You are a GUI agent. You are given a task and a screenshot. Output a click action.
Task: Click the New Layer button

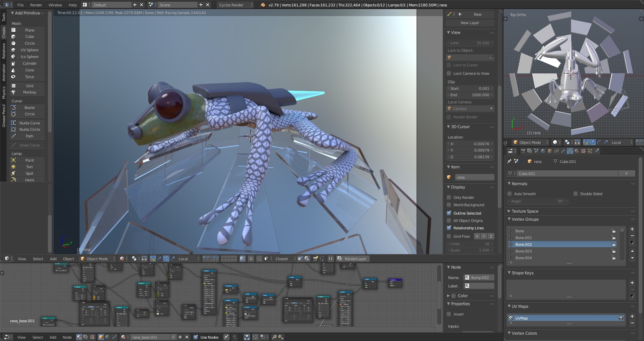[470, 23]
